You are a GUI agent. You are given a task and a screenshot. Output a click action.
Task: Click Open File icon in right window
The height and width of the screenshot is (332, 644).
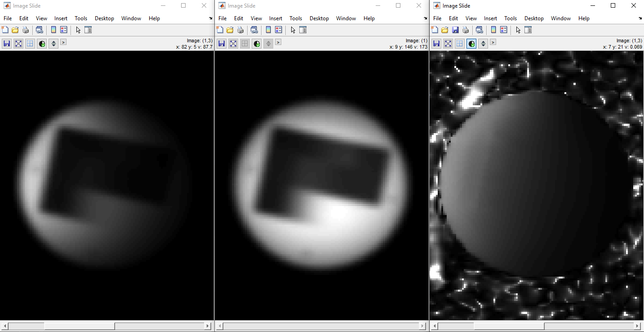tap(445, 30)
